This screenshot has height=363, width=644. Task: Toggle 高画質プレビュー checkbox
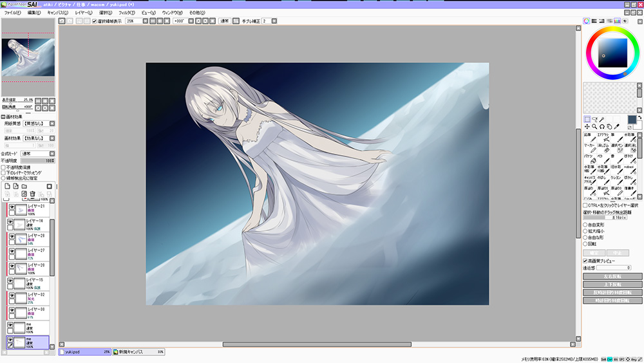(x=585, y=261)
